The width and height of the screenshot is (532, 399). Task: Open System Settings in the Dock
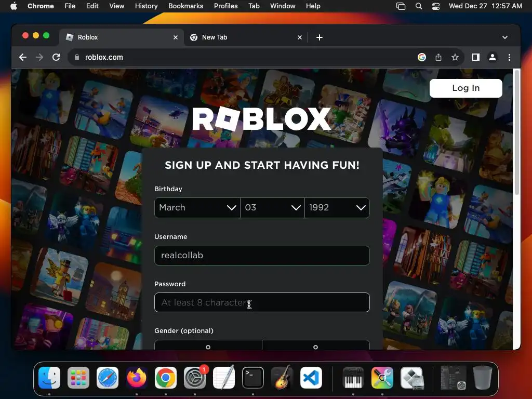pyautogui.click(x=195, y=378)
